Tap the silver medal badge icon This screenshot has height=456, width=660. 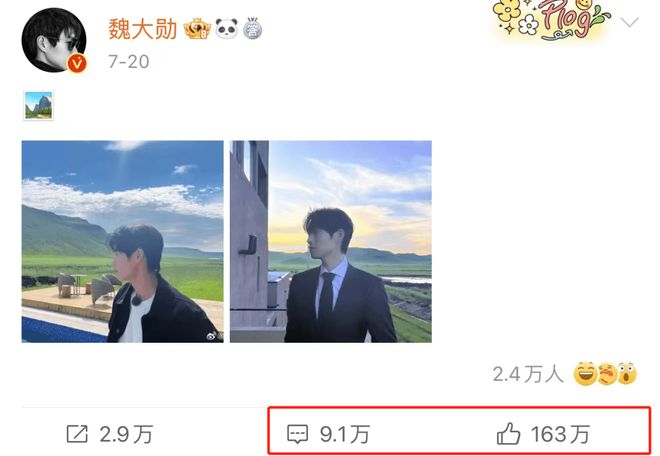coord(253,29)
